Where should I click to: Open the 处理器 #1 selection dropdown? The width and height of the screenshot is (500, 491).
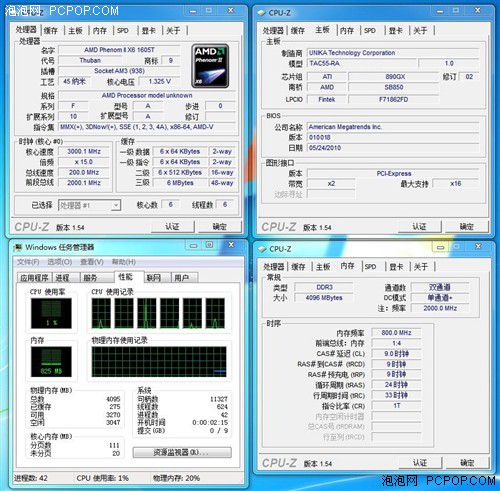pyautogui.click(x=89, y=205)
